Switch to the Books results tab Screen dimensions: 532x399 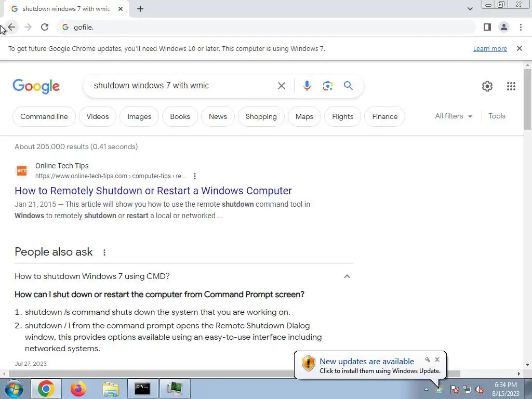pos(180,116)
